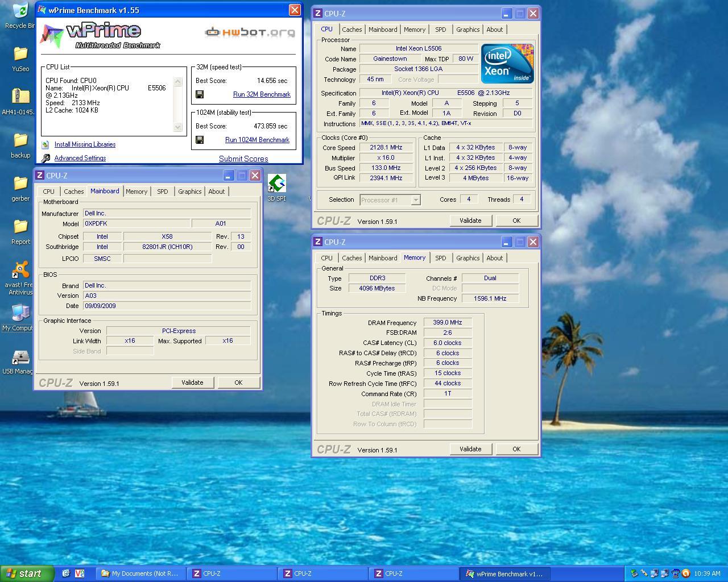Switch to Caches tab in Mainboard CPU-Z window
Screen dimensions: 728x582
click(74, 192)
